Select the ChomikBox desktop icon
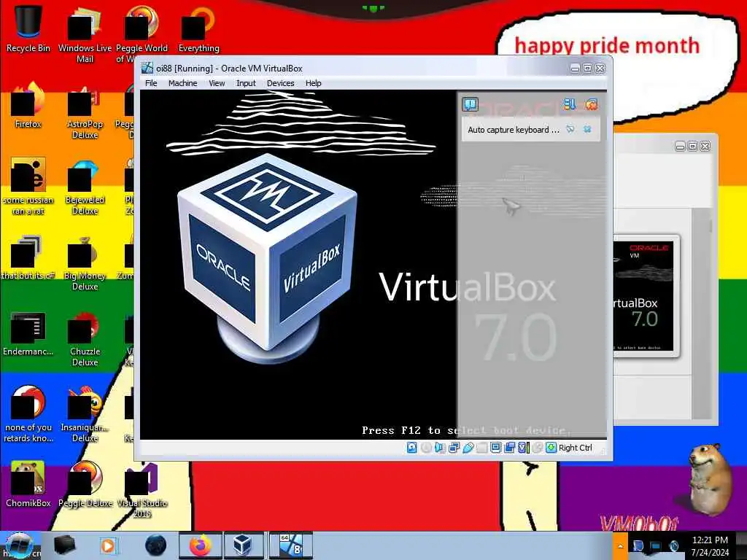Image resolution: width=747 pixels, height=560 pixels. [x=28, y=484]
